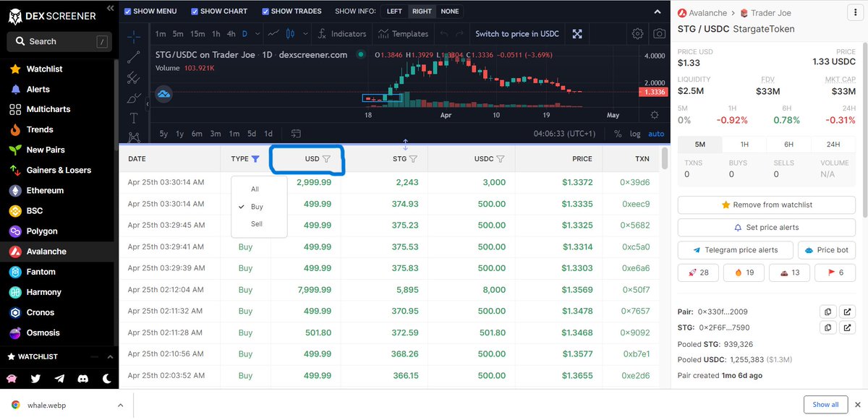The image size is (868, 420).
Task: Select Buy in the type filter menu
Action: pyautogui.click(x=257, y=207)
